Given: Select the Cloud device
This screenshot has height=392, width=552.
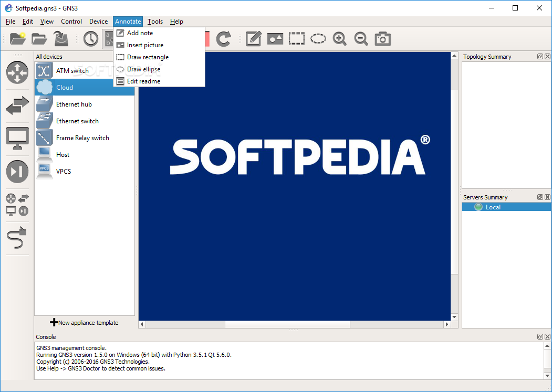Looking at the screenshot, I should click(85, 87).
